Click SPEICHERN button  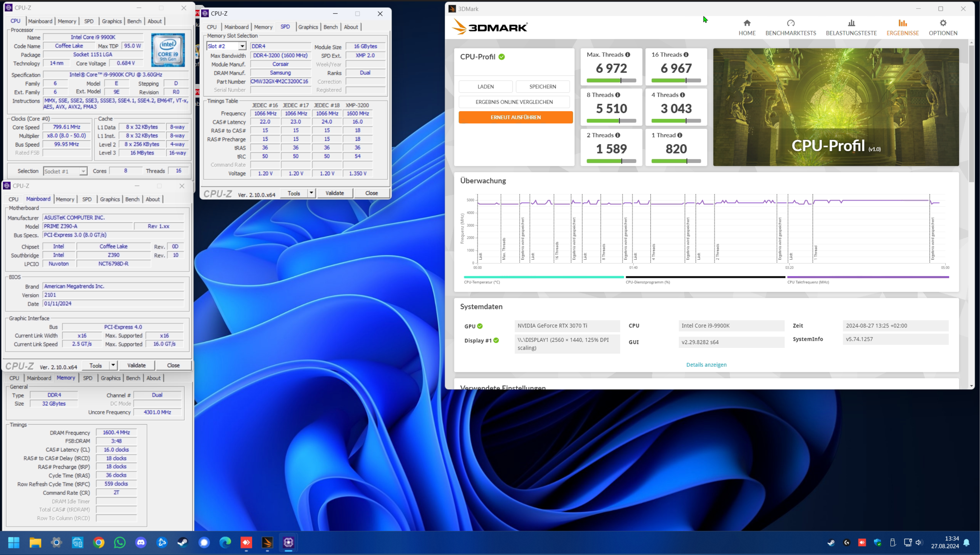(x=542, y=87)
